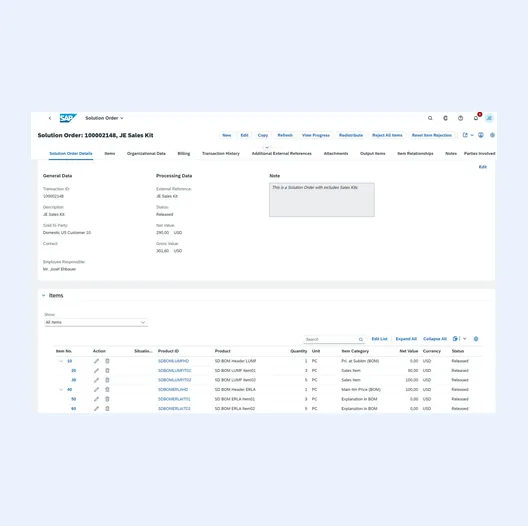Edit item 10 with pencil icon
Viewport: 528px width, 526px height.
[96, 361]
